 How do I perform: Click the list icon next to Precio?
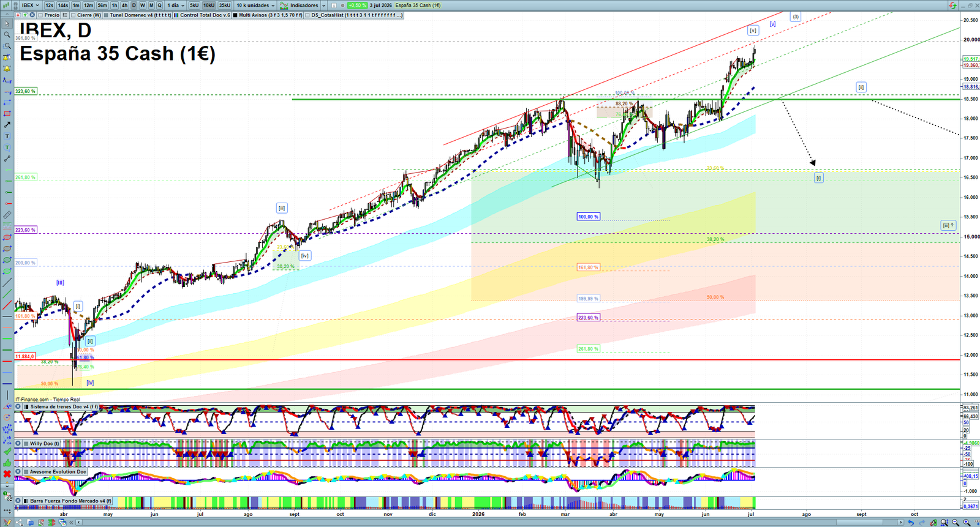click(65, 15)
